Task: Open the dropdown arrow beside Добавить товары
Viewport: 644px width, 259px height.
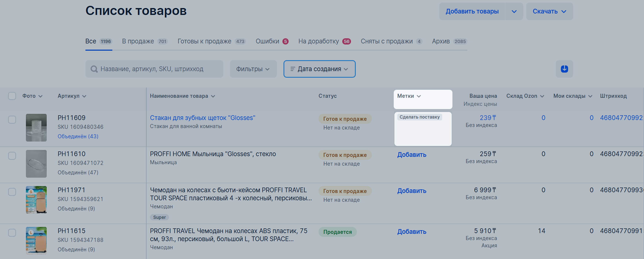Action: (x=514, y=11)
